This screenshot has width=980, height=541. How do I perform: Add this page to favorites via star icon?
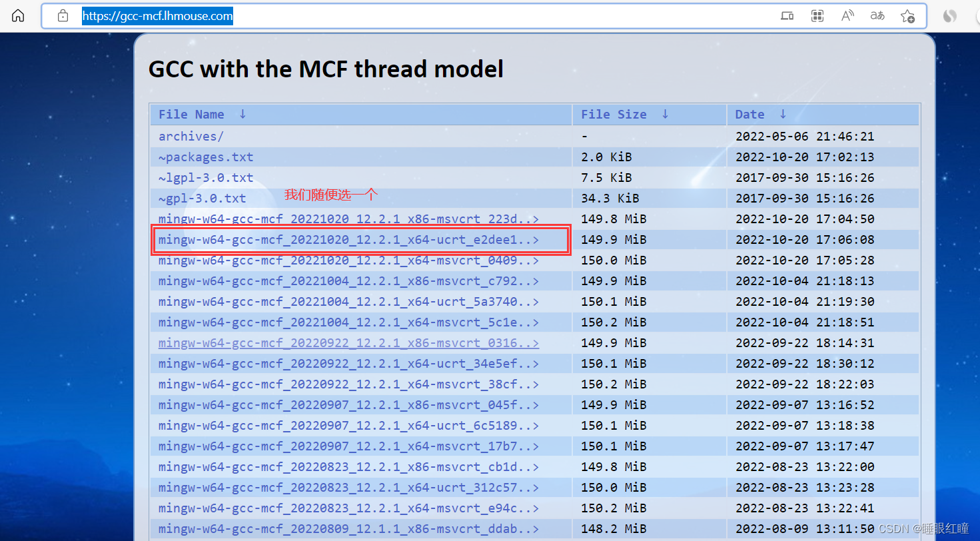[907, 16]
